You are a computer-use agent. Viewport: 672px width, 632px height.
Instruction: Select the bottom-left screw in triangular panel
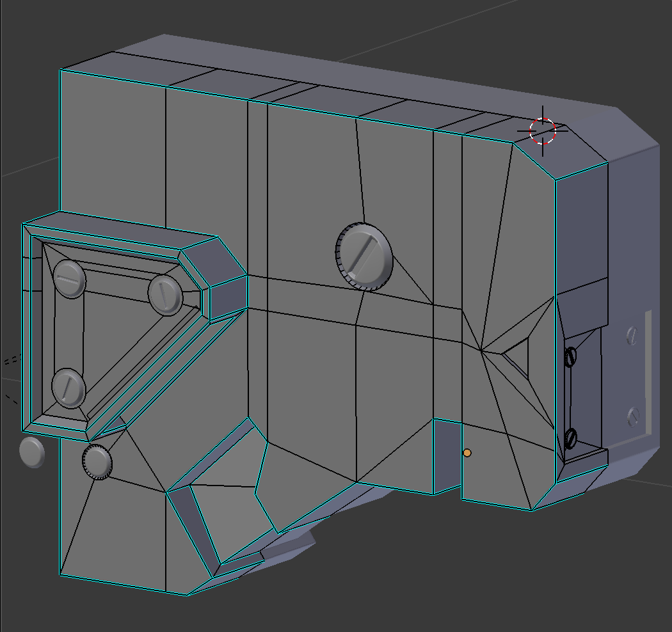point(68,388)
